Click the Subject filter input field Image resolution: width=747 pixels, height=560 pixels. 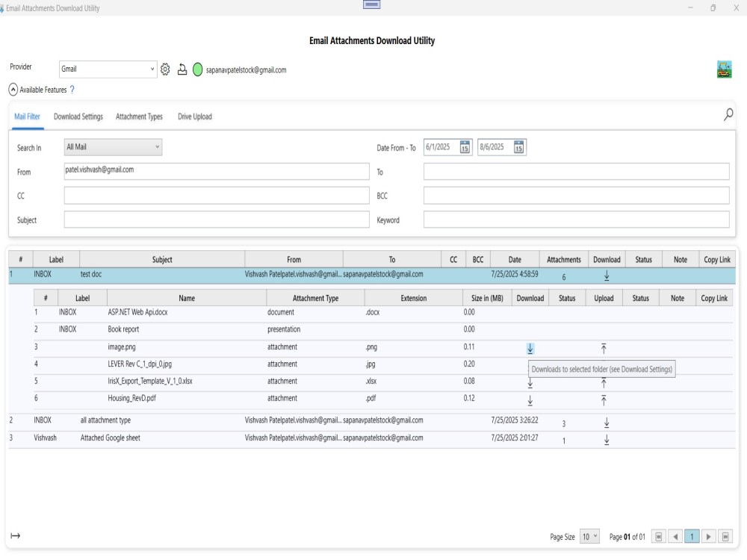click(x=217, y=220)
